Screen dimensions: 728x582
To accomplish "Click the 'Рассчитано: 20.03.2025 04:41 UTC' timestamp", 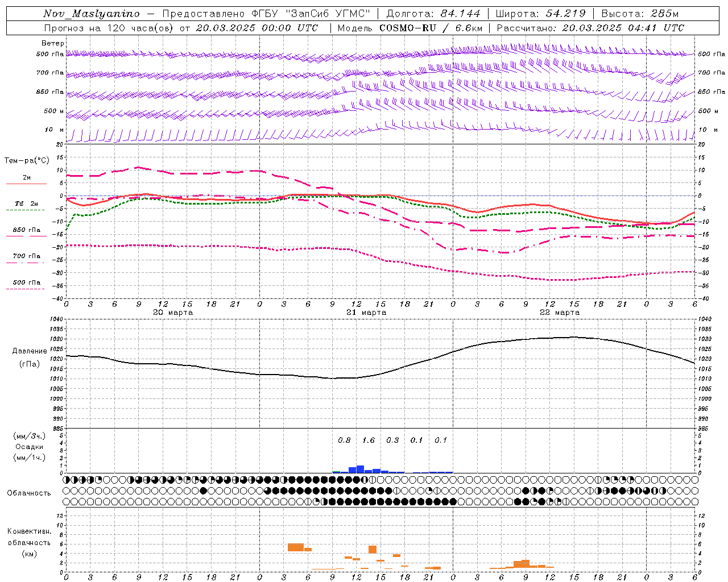I will point(590,28).
